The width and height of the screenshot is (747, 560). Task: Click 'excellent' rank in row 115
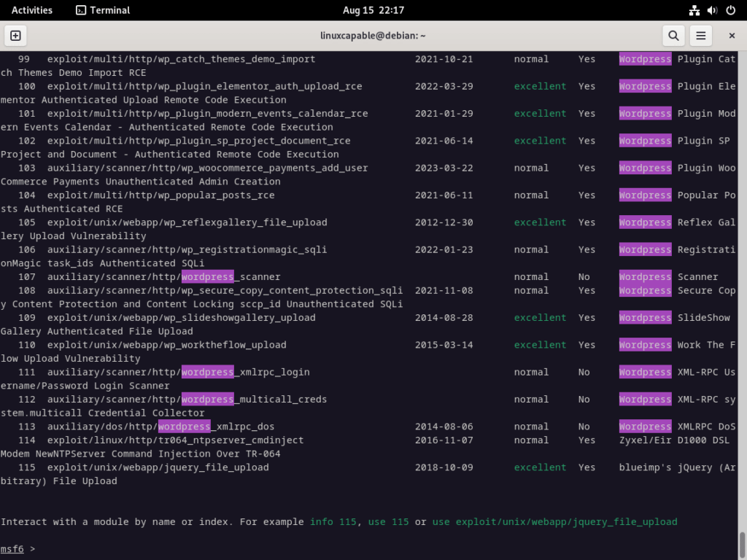[x=541, y=467]
